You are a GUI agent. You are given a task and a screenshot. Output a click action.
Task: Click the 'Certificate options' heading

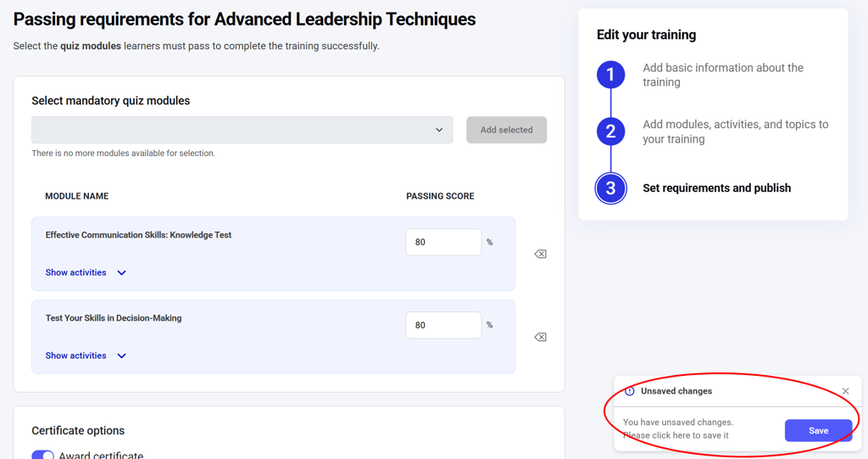point(78,431)
